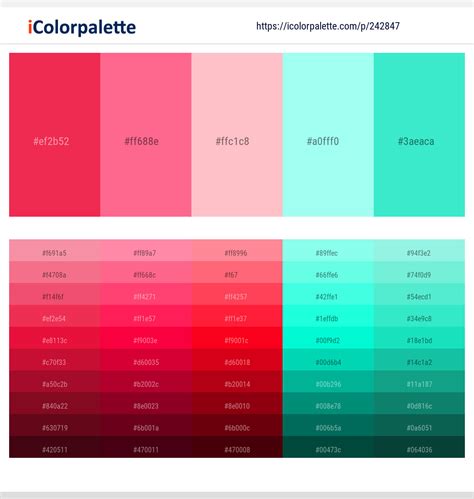Click the #ff691a5 shade cell

55,251
